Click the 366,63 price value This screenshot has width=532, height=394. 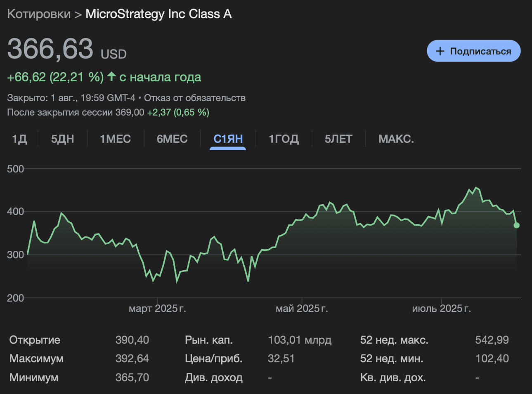tap(50, 49)
